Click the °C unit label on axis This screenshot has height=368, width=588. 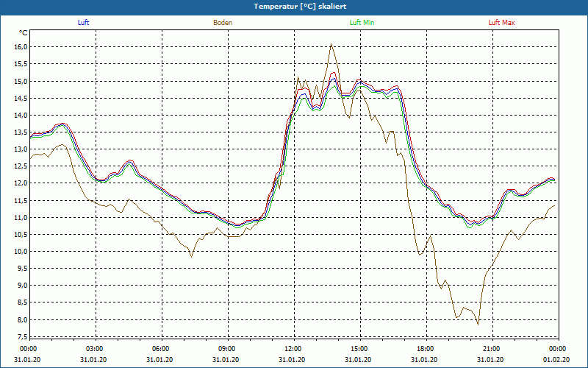24,33
